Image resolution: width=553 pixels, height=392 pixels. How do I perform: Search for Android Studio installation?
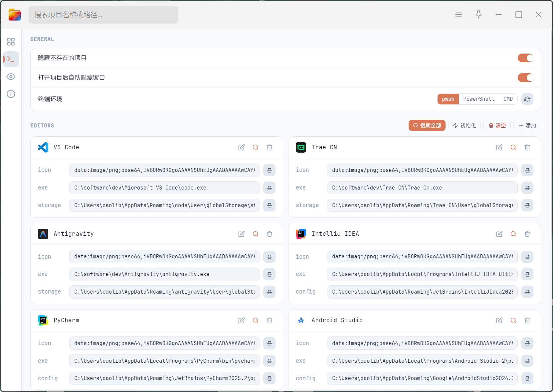coord(513,321)
